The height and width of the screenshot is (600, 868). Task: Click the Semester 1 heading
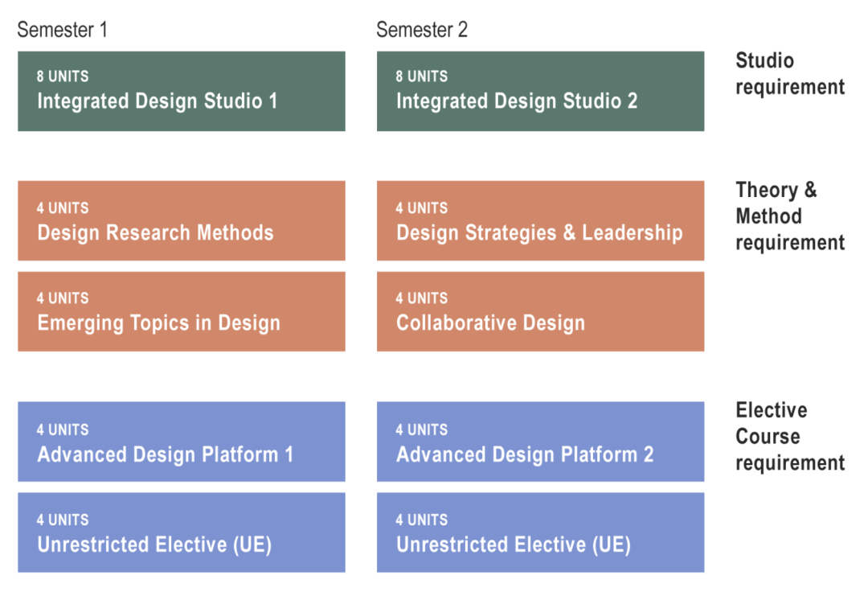click(x=62, y=31)
